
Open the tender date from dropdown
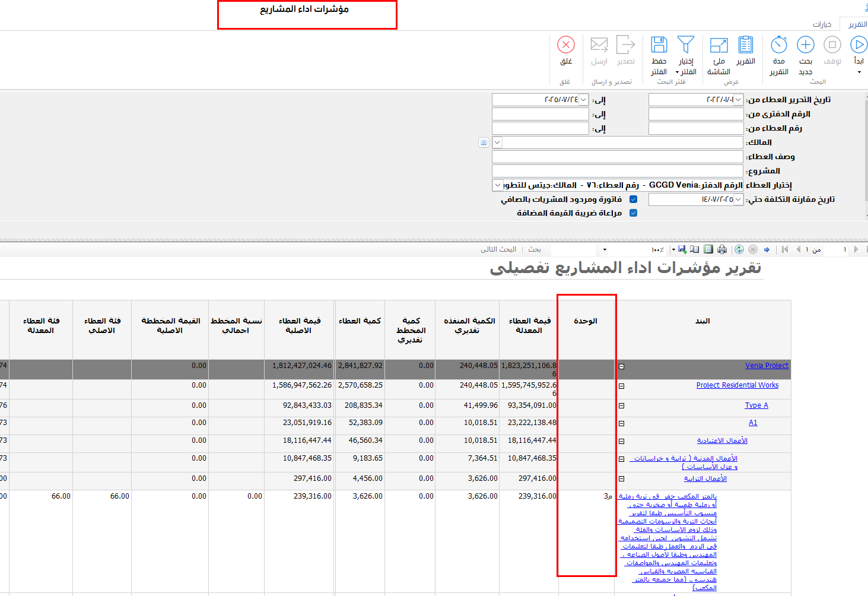point(739,100)
